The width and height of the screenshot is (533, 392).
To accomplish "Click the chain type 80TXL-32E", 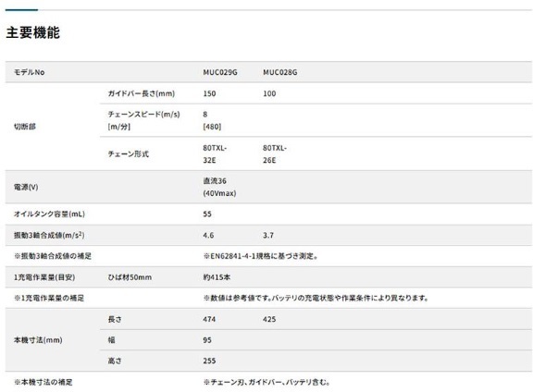I will pos(215,153).
